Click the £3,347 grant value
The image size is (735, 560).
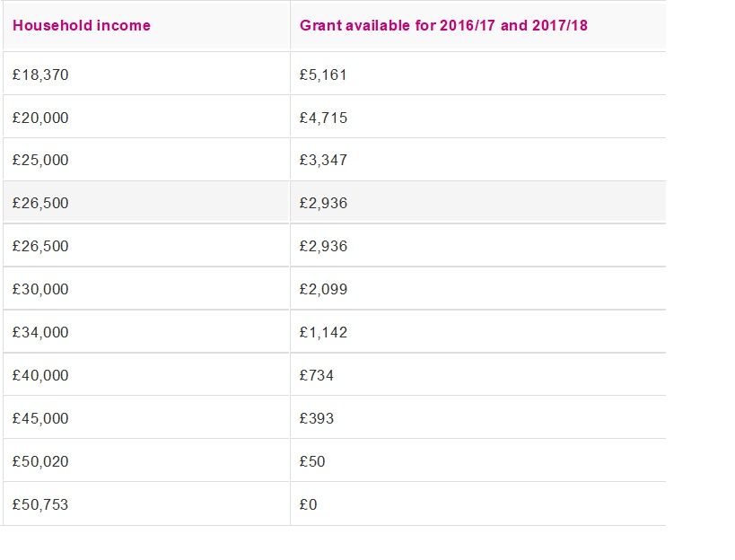click(323, 160)
